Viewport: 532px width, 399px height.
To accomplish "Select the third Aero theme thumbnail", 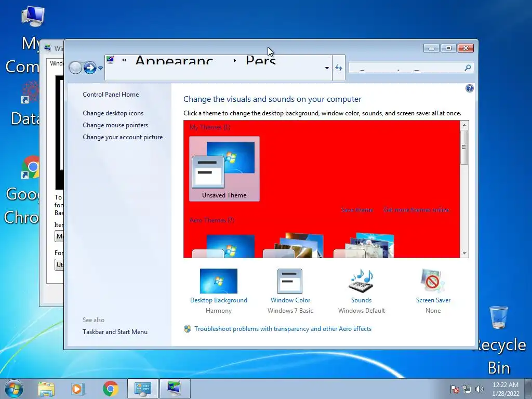I will (x=364, y=246).
